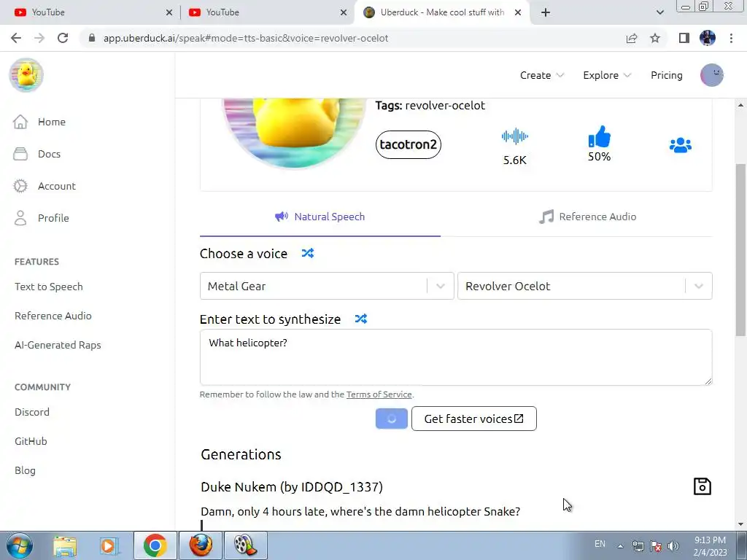Open the tab search dropdown arrow
Image resolution: width=747 pixels, height=560 pixels.
[659, 12]
